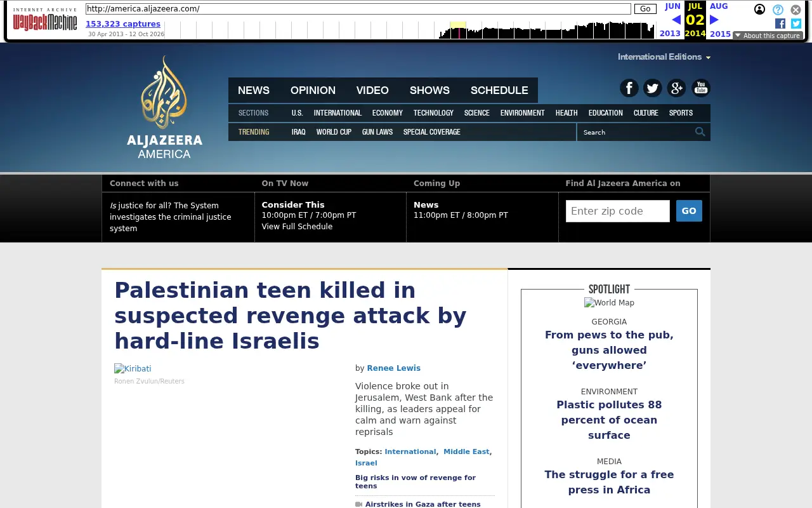The width and height of the screenshot is (812, 508).
Task: Open the Schedule menu
Action: (499, 90)
